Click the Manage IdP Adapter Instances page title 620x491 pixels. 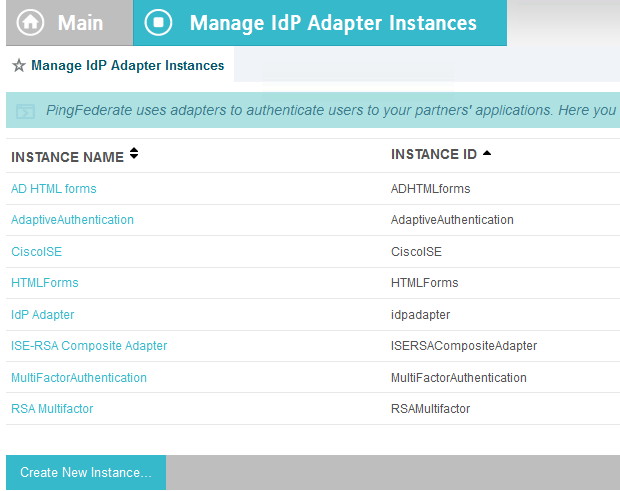pyautogui.click(x=128, y=66)
